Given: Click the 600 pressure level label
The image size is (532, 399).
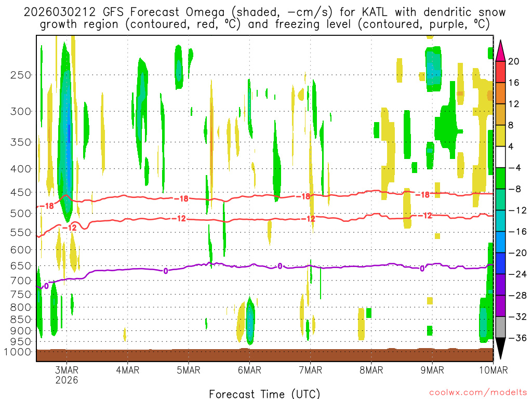Looking at the screenshot, I should click(21, 250).
